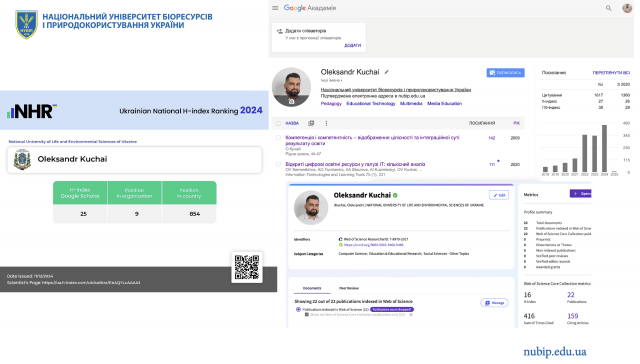The image size is (640, 364).
Task: Sort articles by РІК column
Action: click(516, 123)
